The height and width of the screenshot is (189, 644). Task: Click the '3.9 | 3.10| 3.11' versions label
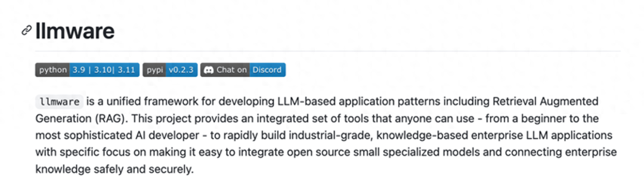click(104, 70)
